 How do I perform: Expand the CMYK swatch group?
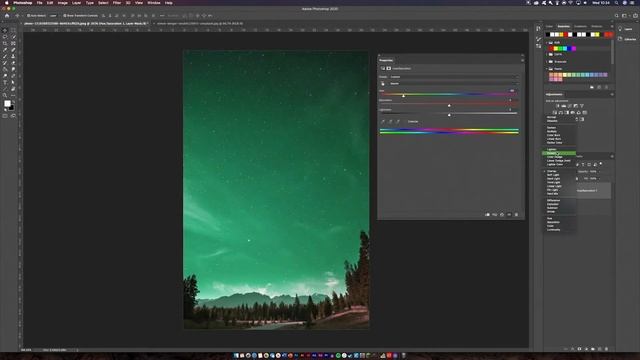[547, 54]
